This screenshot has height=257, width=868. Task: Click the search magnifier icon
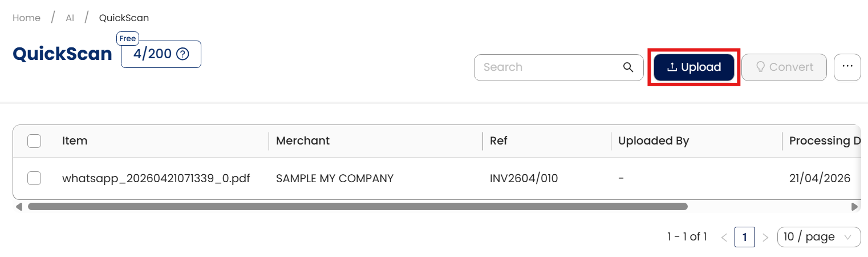628,67
